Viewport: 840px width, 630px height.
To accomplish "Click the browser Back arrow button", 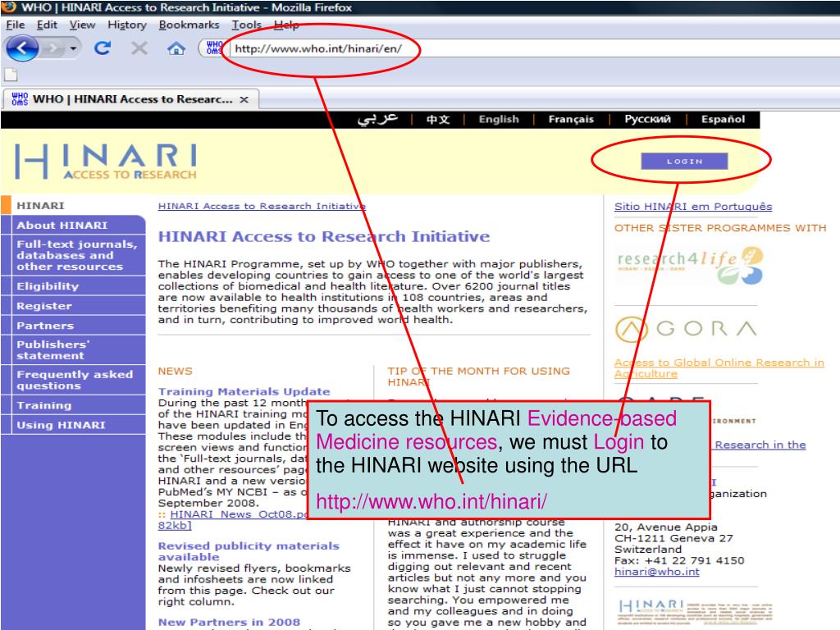I will pos(22,48).
